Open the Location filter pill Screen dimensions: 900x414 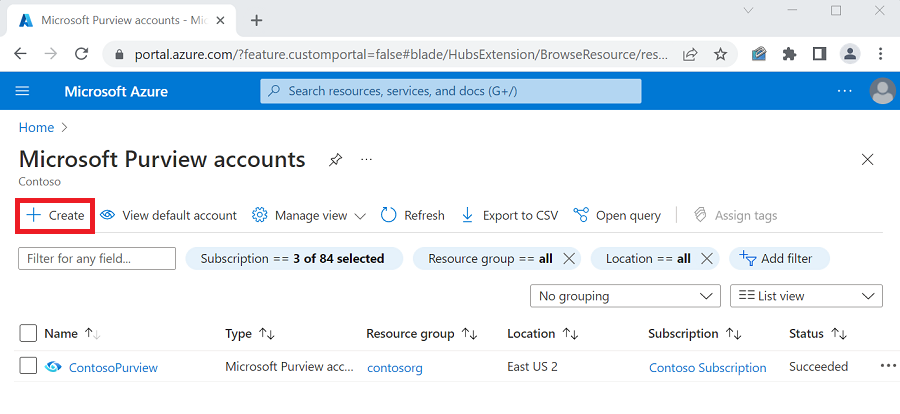[x=648, y=259]
